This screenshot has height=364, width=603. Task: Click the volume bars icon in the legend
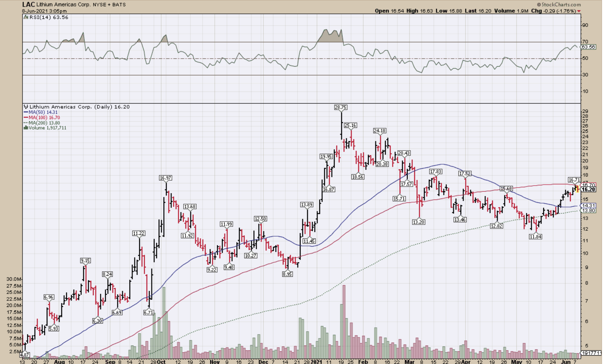click(26, 128)
